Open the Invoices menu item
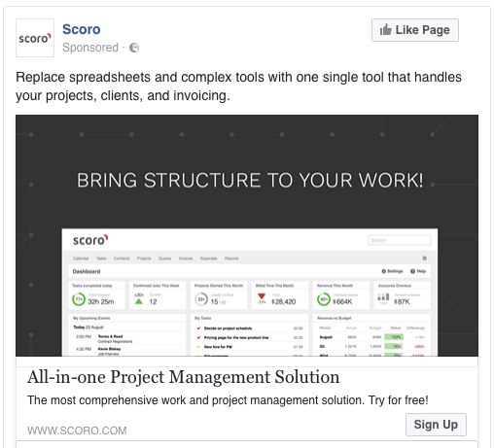Screen dimensions: 494x448 [x=186, y=258]
